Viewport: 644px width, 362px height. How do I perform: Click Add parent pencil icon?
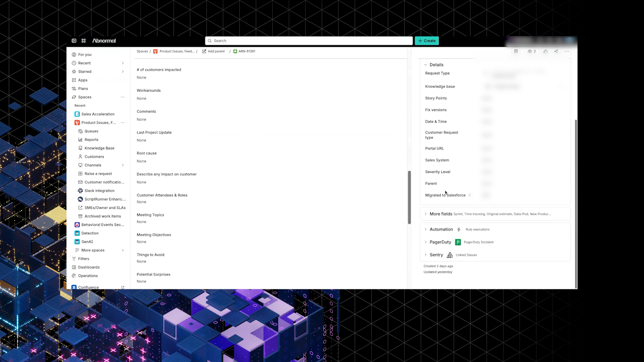[x=204, y=51]
